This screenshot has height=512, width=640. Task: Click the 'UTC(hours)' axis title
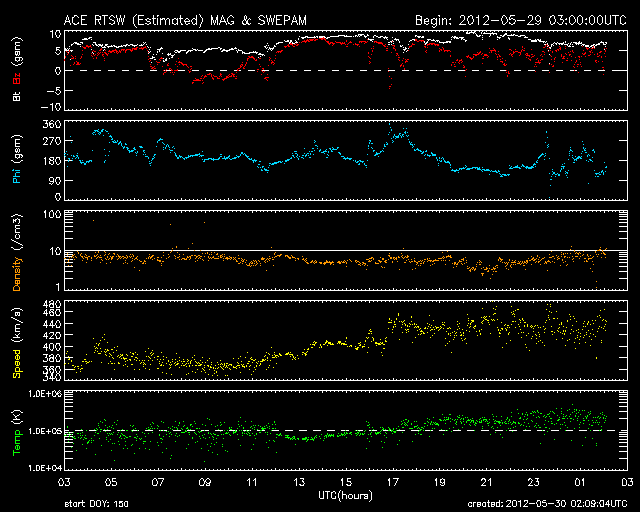tap(345, 496)
